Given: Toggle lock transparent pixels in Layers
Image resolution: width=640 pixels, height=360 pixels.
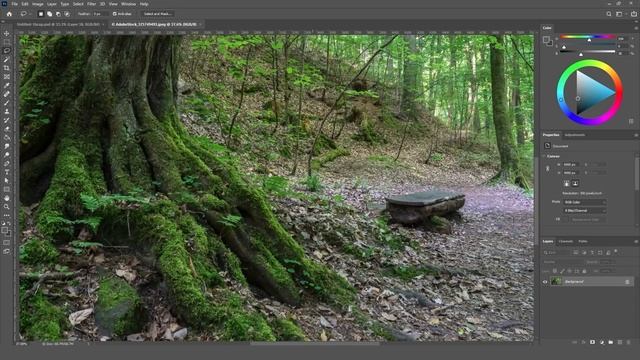Looking at the screenshot, I should (x=555, y=271).
